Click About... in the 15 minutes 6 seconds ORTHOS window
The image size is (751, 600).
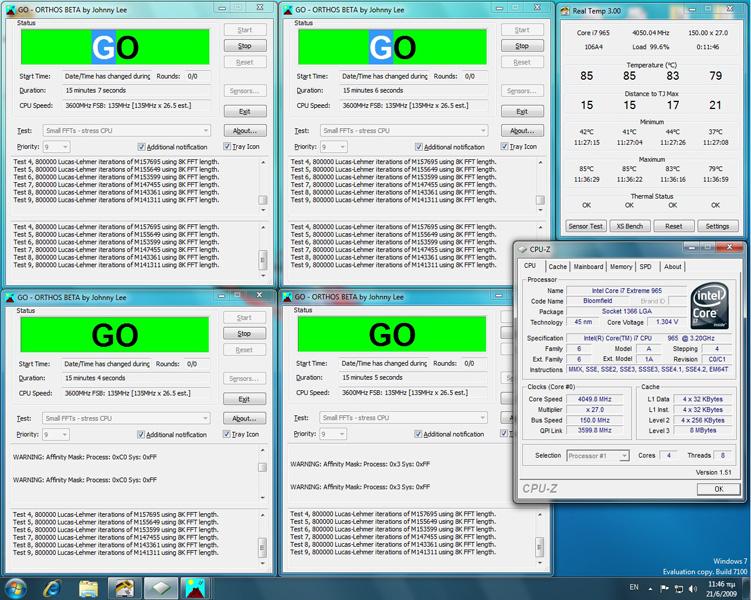click(522, 131)
